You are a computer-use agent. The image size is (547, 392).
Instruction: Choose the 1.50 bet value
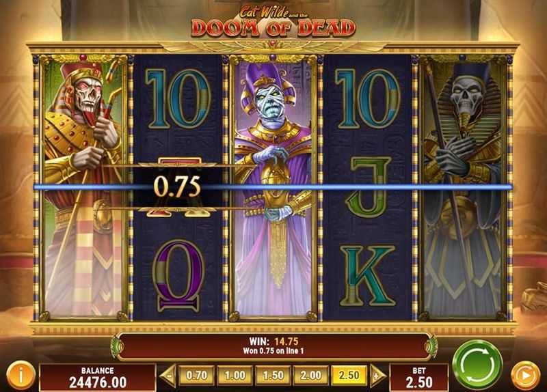[x=273, y=376]
